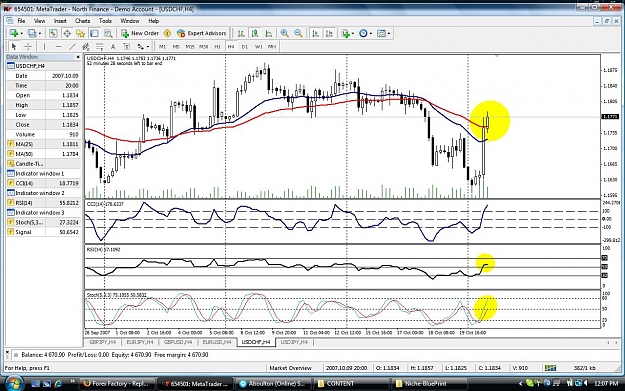
Task: Click the Templates icon
Action: [381, 33]
